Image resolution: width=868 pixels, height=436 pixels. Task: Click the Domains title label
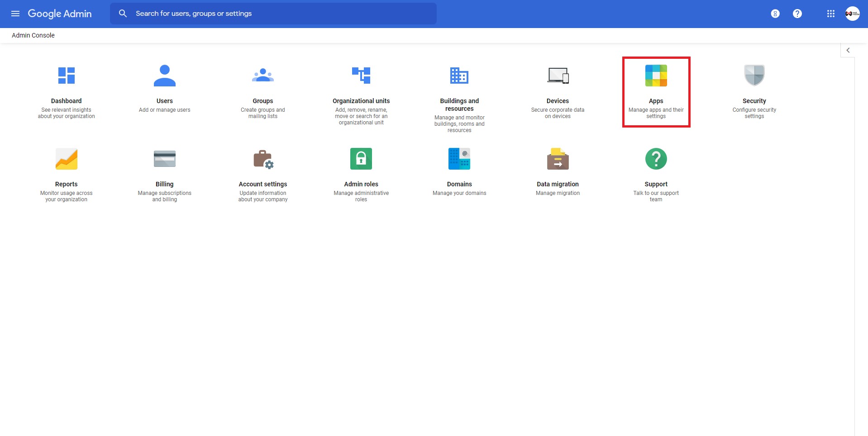(459, 184)
